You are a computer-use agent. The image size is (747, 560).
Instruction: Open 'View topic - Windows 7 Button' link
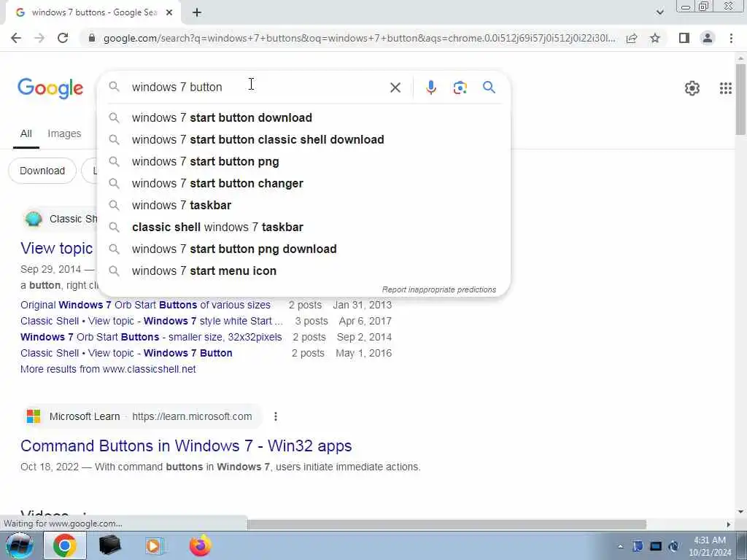point(126,354)
